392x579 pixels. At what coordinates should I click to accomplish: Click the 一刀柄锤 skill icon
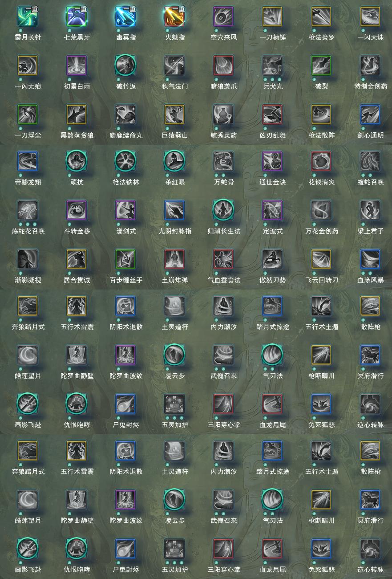(x=272, y=16)
